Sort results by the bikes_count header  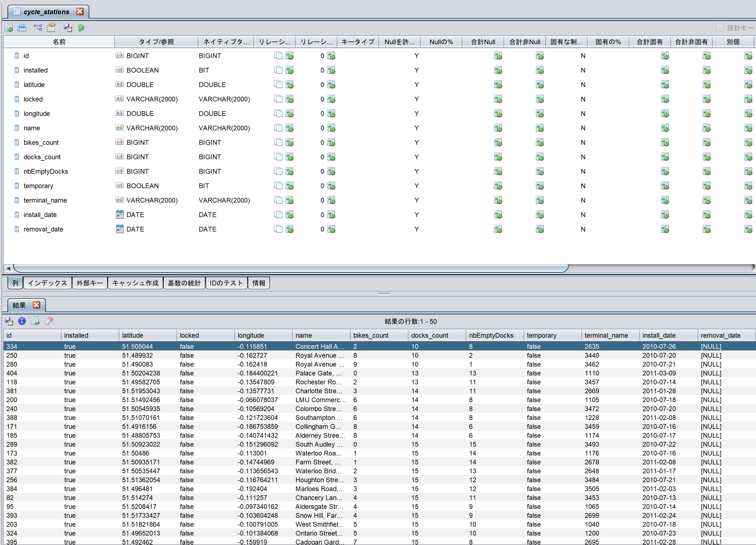click(x=379, y=335)
